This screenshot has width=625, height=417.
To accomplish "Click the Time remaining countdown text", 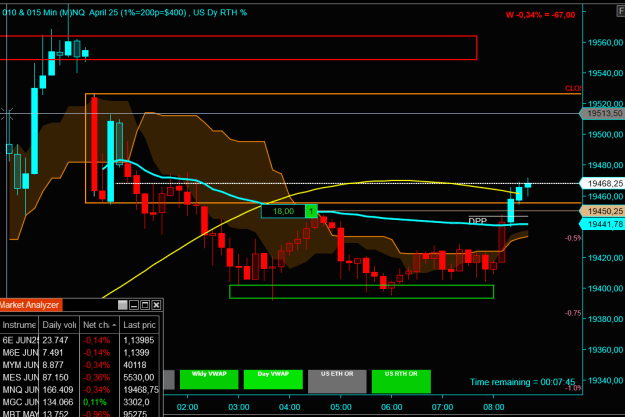I will point(523,382).
